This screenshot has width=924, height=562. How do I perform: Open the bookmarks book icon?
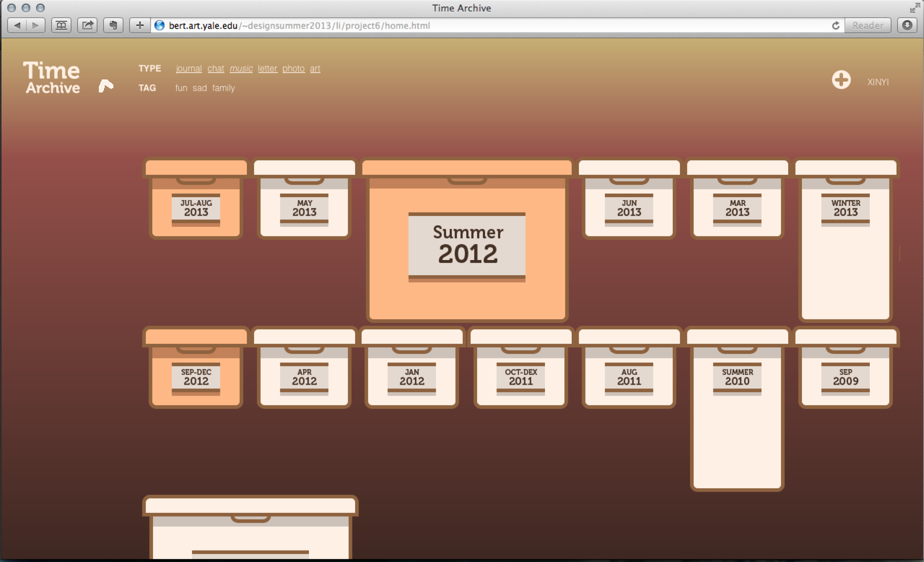[x=61, y=26]
